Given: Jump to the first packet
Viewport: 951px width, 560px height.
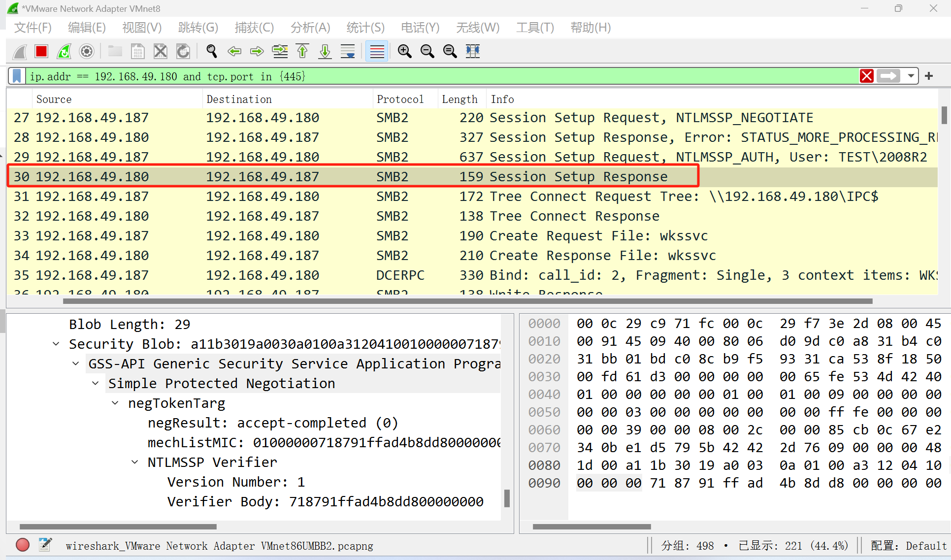Looking at the screenshot, I should [x=302, y=51].
